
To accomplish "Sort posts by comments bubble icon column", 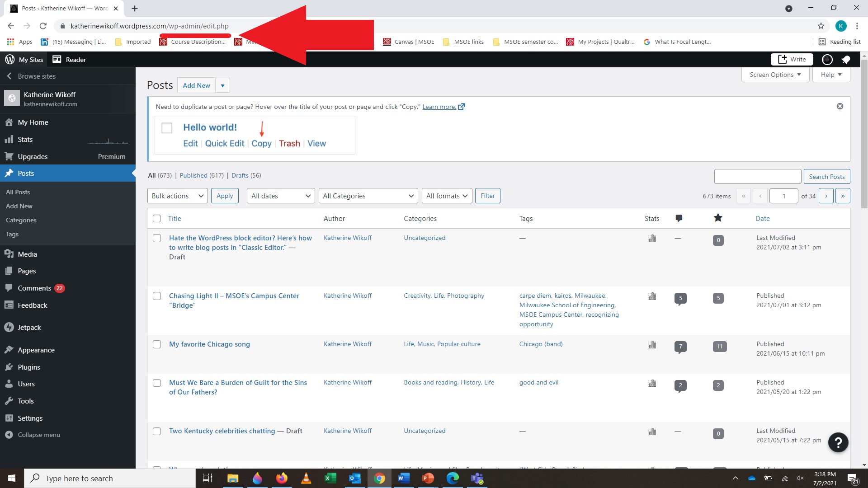I will point(679,218).
